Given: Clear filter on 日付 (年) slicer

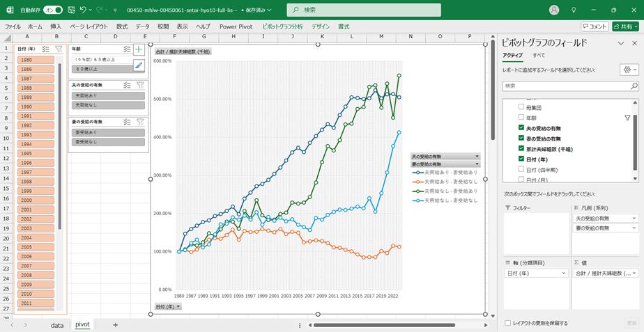Looking at the screenshot, I should [59, 49].
